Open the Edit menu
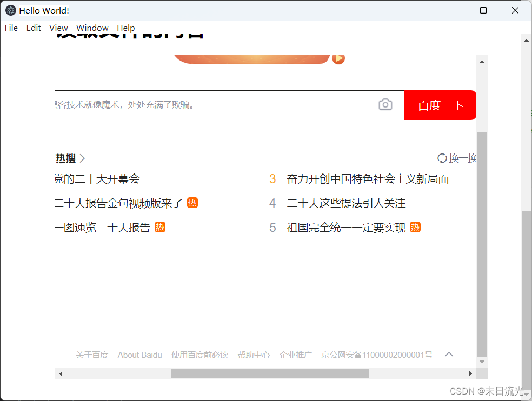This screenshot has height=401, width=532. 34,28
